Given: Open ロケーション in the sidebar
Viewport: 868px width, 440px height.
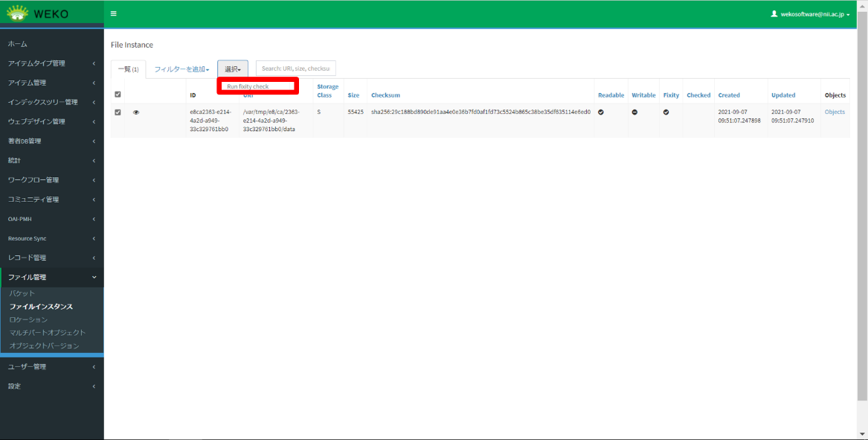Looking at the screenshot, I should tap(28, 319).
